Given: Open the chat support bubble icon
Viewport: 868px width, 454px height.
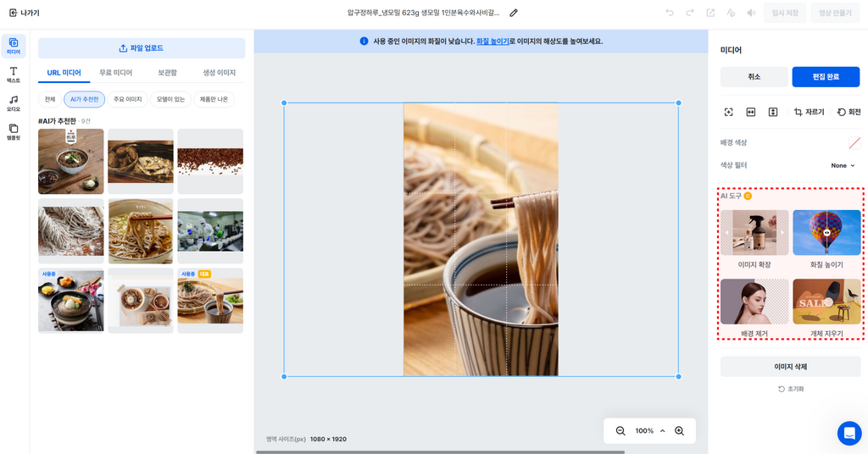Looking at the screenshot, I should [849, 433].
